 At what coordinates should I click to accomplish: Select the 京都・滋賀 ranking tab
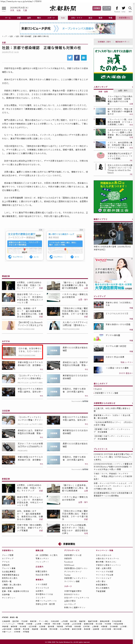point(103,91)
